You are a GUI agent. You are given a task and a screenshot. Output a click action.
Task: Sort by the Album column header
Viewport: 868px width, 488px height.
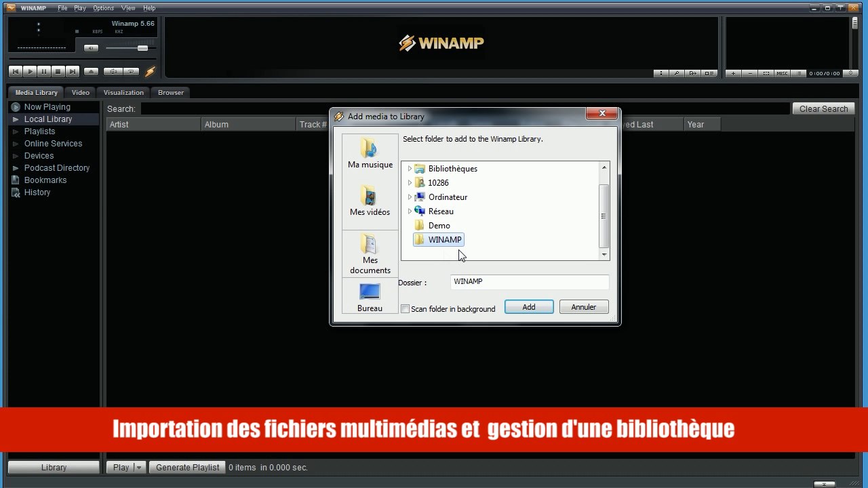[x=249, y=125]
